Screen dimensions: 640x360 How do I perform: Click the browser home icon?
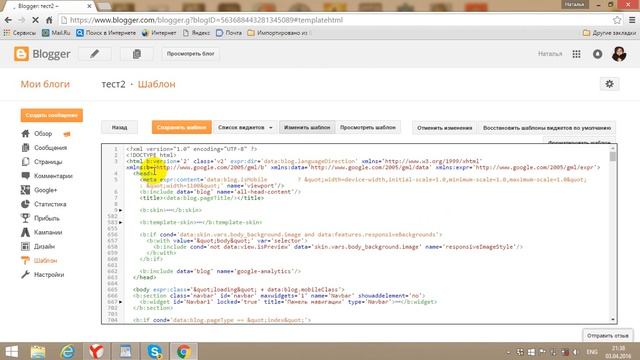point(49,20)
